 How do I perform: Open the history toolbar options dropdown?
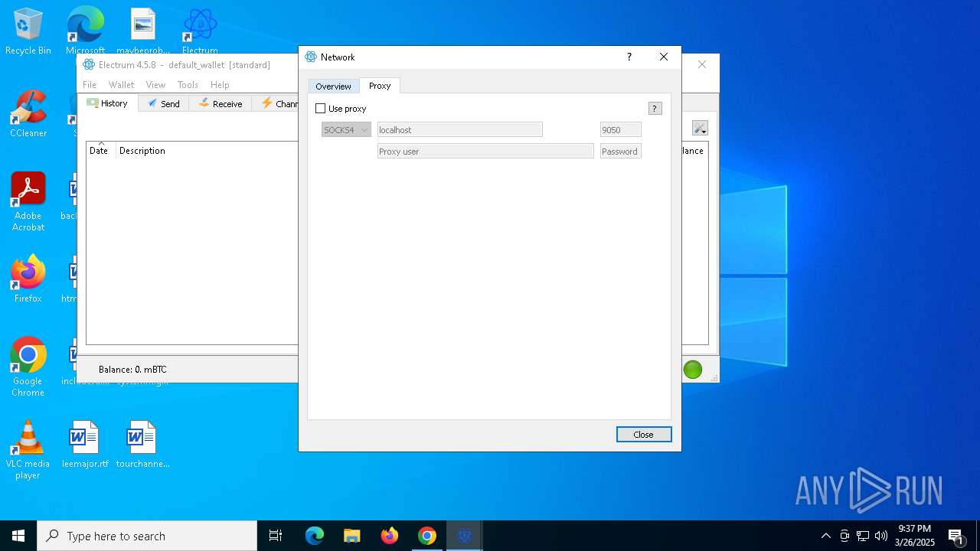(700, 129)
